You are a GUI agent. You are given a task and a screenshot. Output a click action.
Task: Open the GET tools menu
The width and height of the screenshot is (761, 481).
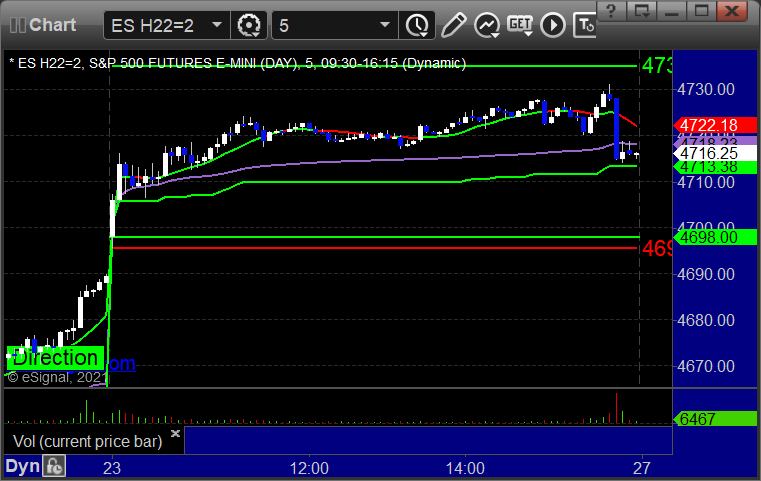[x=520, y=25]
